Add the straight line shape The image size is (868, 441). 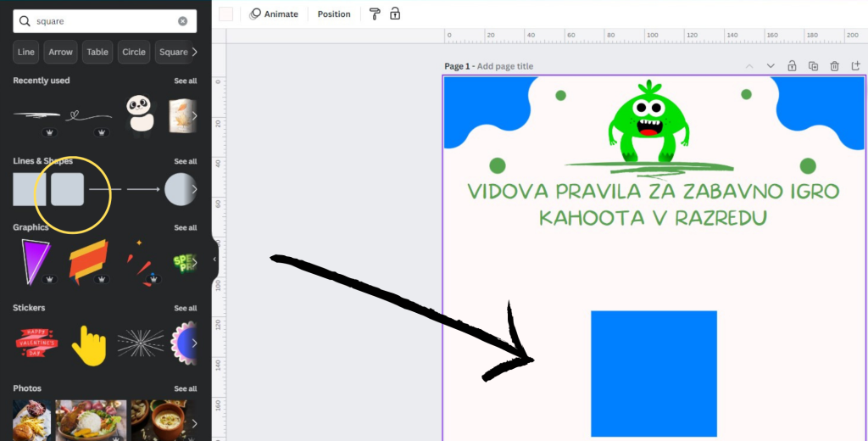pyautogui.click(x=105, y=189)
